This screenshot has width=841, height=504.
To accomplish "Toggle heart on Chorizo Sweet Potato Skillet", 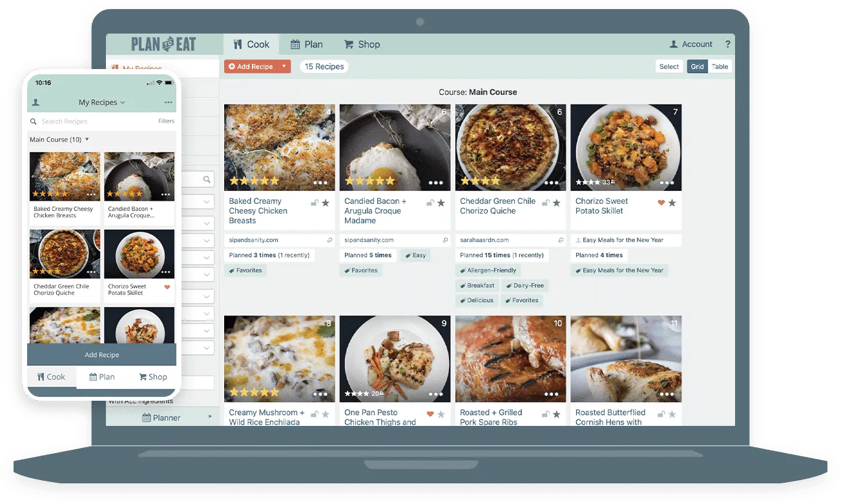I will (661, 203).
